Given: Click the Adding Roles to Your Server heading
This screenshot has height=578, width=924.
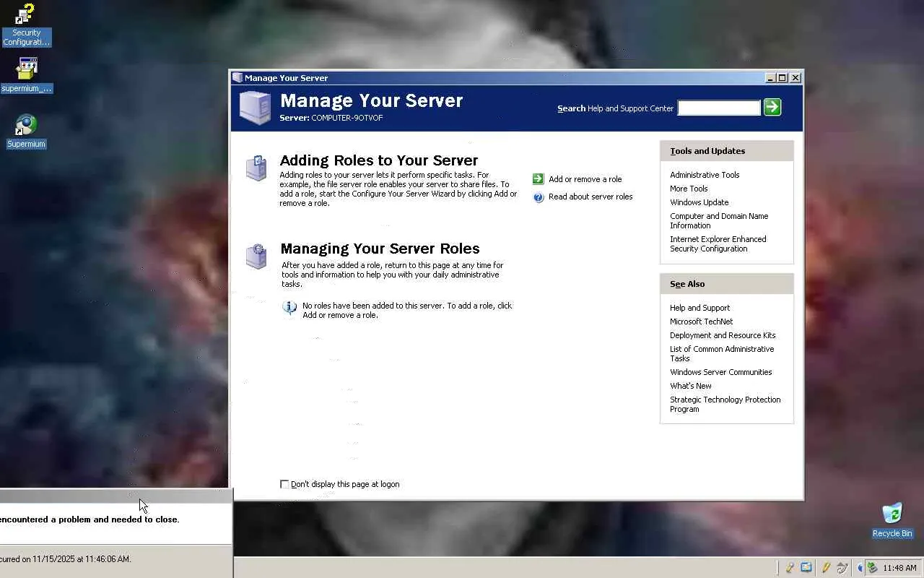Looking at the screenshot, I should (379, 160).
